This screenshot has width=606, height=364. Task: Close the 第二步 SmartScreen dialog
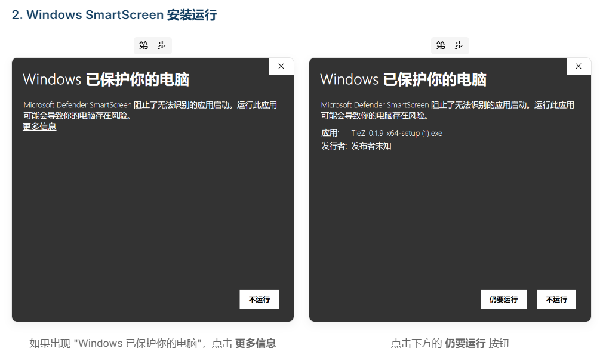pos(579,66)
